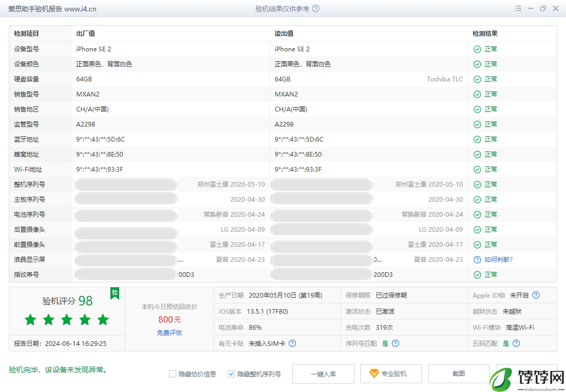Viewport: 566px width, 392px height.
Task: Click the green checkmark in 主板序列号 row
Action: click(x=477, y=200)
